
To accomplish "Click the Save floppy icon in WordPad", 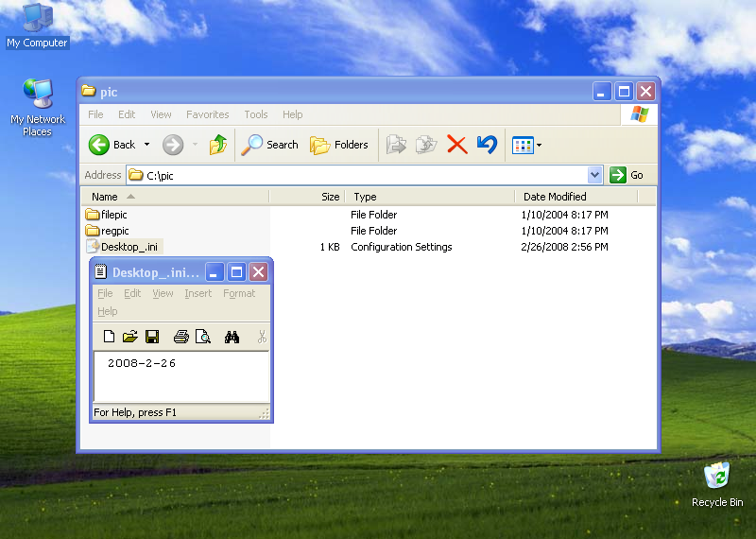I will tap(152, 337).
